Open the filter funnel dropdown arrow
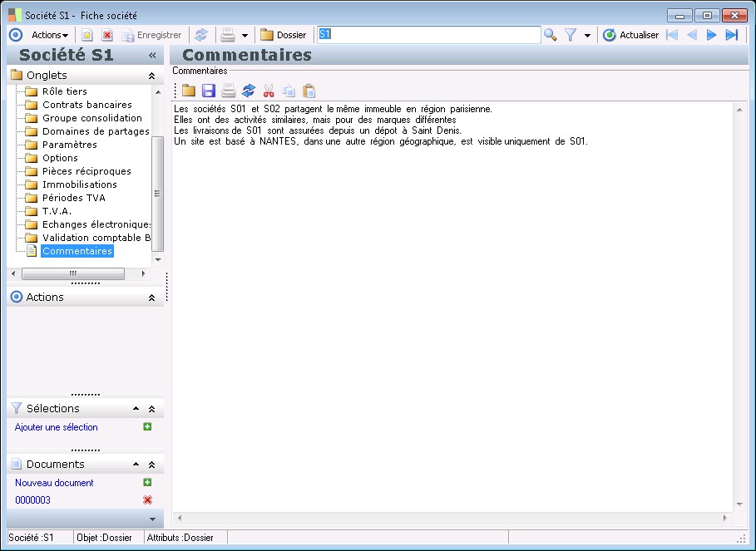 [x=587, y=36]
